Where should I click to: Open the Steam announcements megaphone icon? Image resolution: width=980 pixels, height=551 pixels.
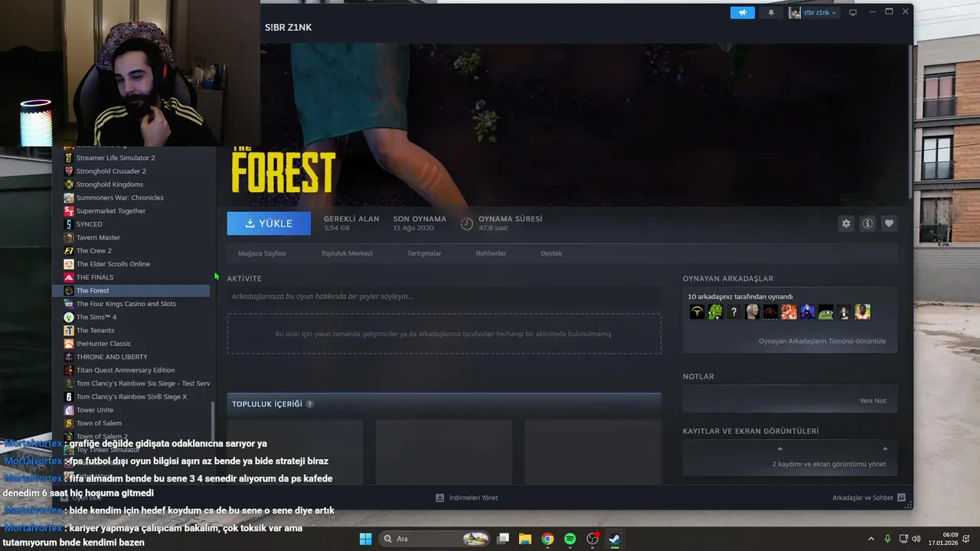pos(742,12)
